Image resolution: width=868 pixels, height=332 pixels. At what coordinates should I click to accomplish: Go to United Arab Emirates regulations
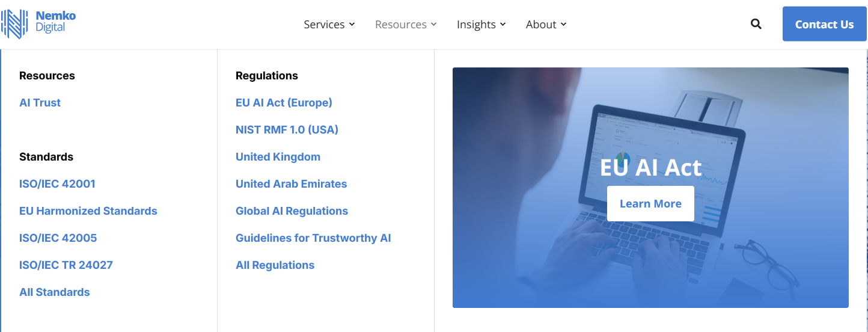[x=291, y=184]
